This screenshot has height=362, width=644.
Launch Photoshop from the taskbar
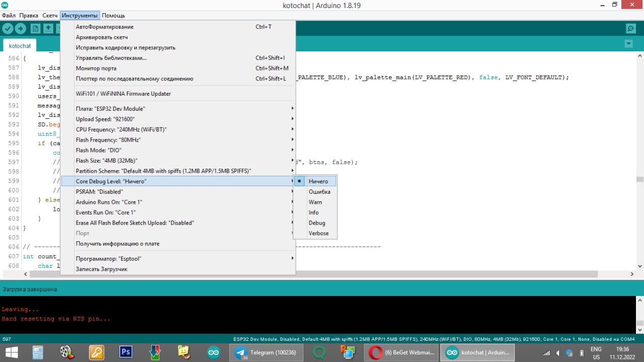126,351
